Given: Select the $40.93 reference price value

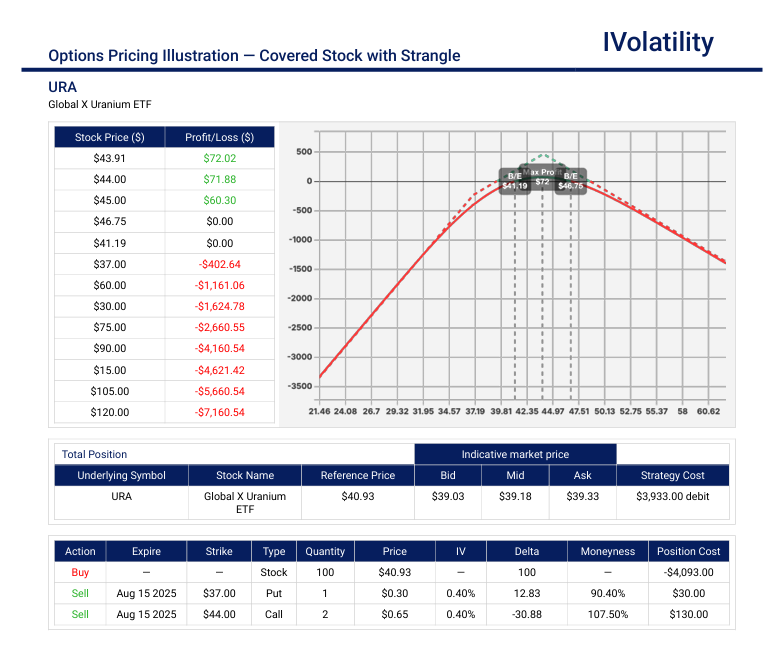Looking at the screenshot, I should pos(358,496).
